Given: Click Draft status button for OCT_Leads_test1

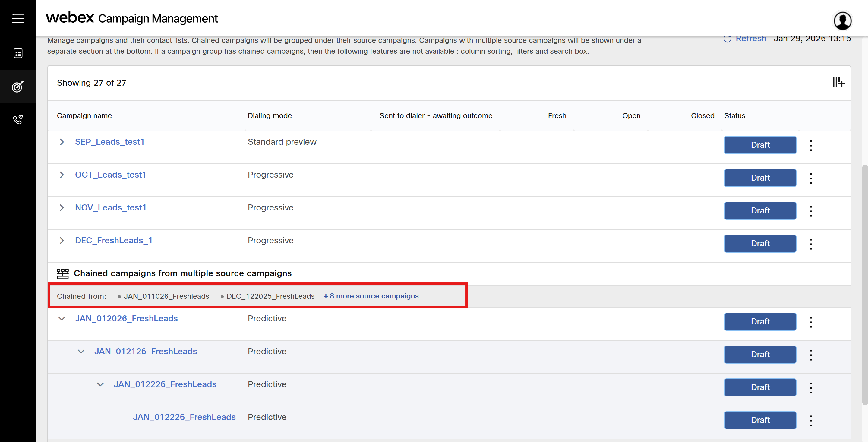Looking at the screenshot, I should tap(760, 178).
